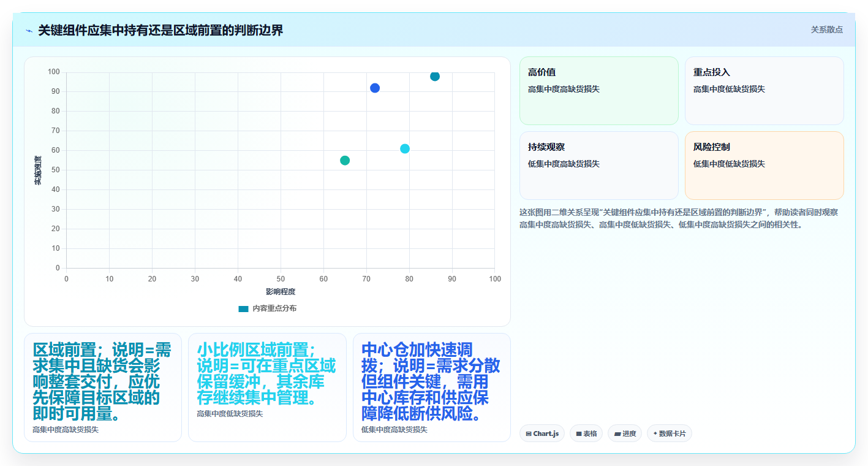The width and height of the screenshot is (868, 466).
Task: Open the 持续观察 quadrant card
Action: point(599,166)
